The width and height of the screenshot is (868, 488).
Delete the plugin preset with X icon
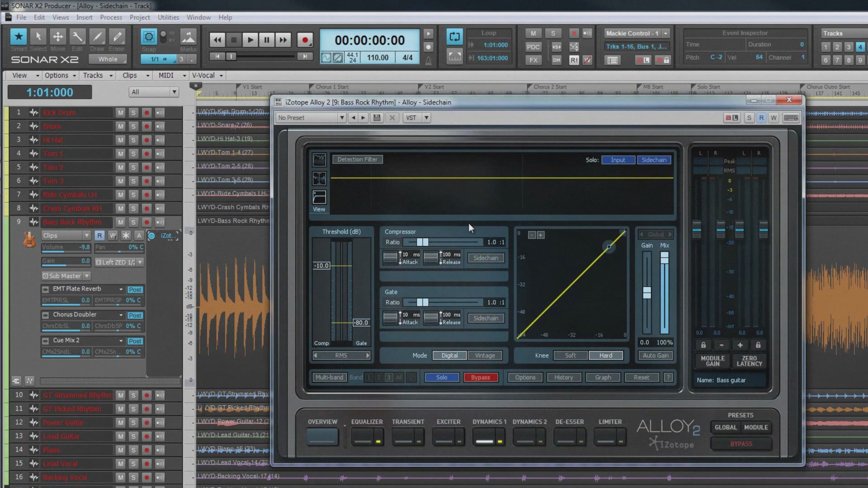pyautogui.click(x=392, y=118)
